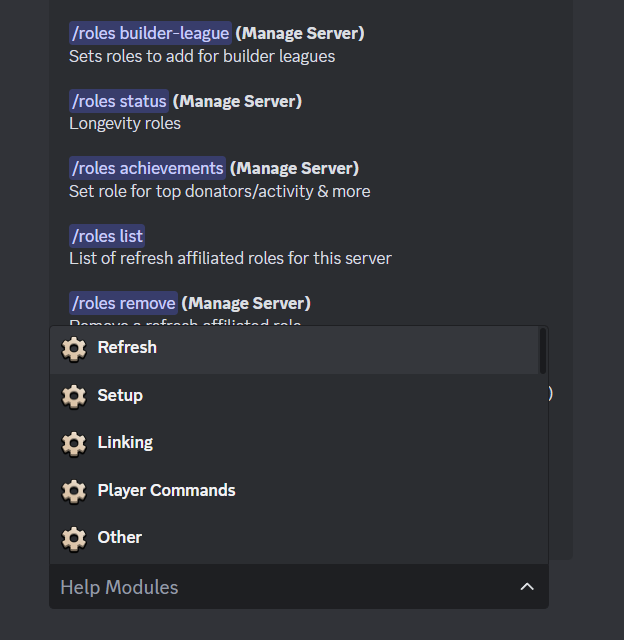Click 'Sets roles to add for builder leagues' text
624x640 pixels.
(x=202, y=56)
